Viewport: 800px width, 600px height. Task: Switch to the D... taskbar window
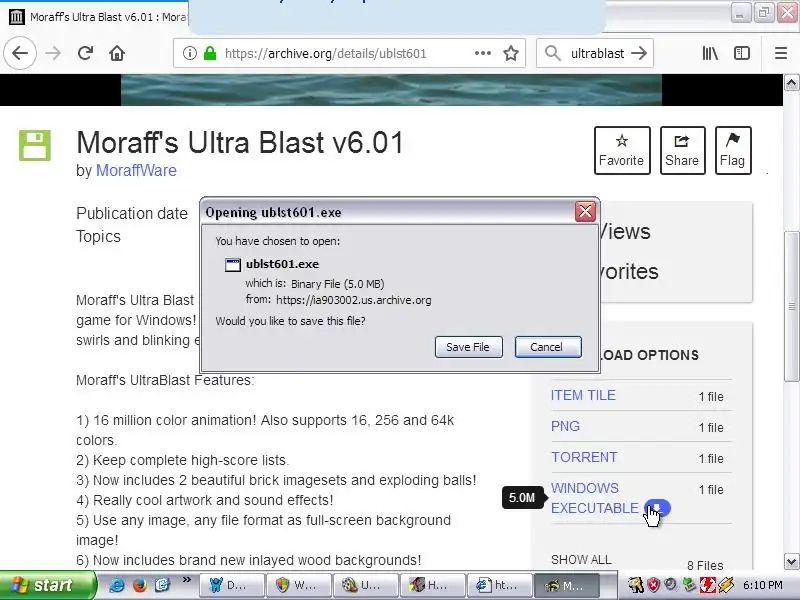[231, 585]
